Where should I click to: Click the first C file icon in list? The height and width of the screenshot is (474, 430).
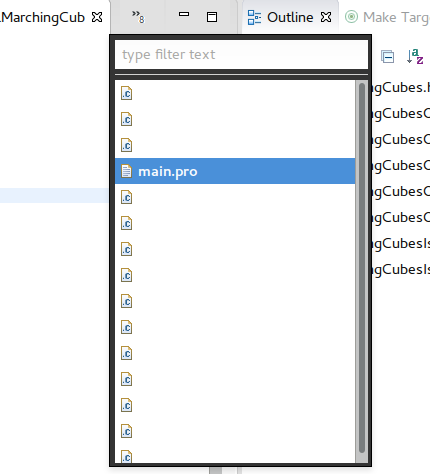[126, 93]
